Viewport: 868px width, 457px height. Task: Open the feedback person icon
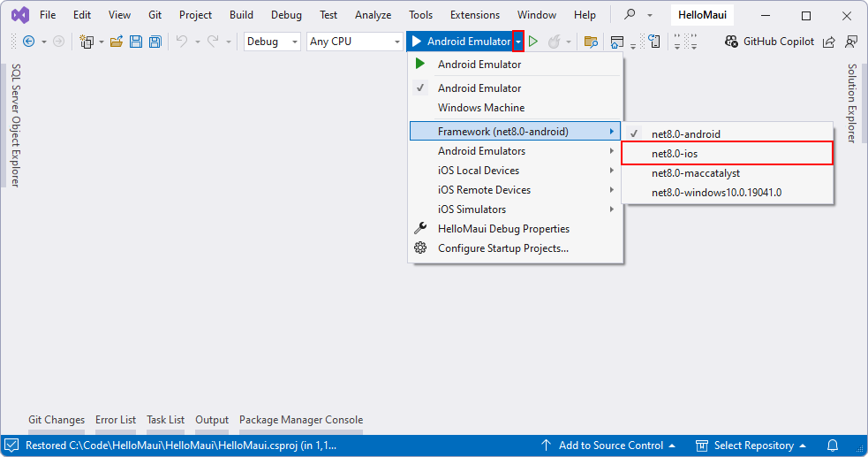[851, 42]
